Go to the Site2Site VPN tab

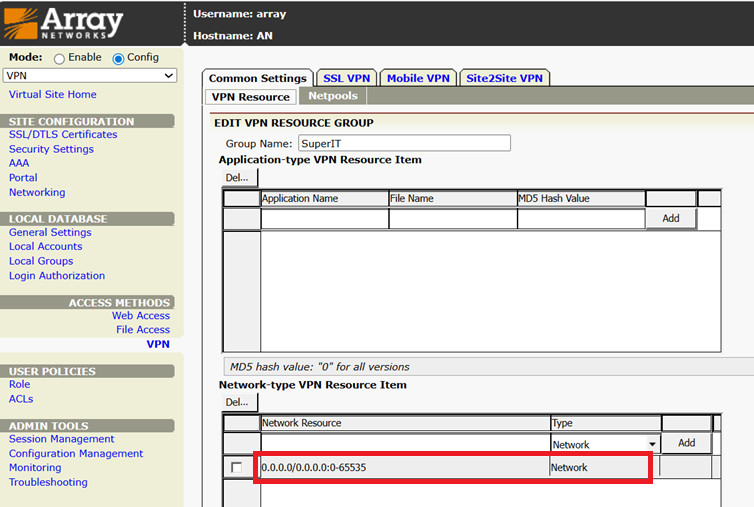504,78
